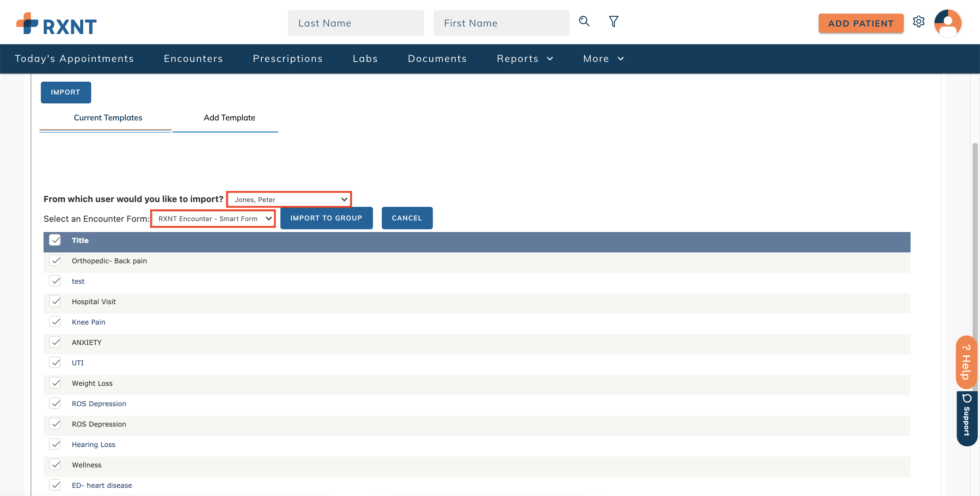Open the import user dropdown Jones, Peter
Screen dimensions: 980x496
point(289,200)
